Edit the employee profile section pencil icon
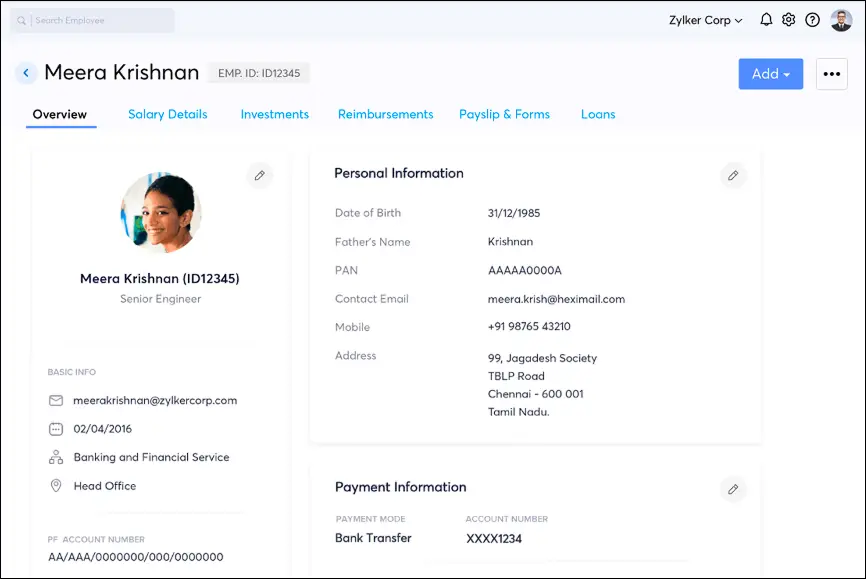This screenshot has height=579, width=866. tap(259, 175)
